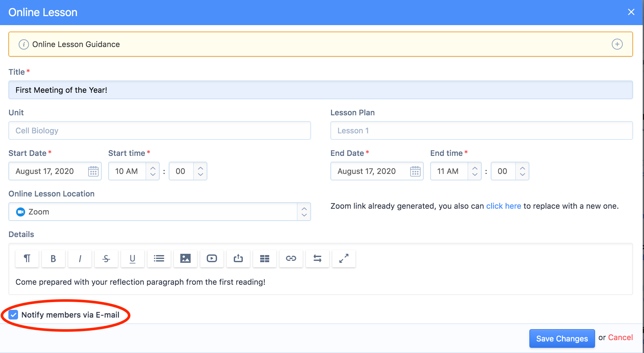Open the paragraph format menu
This screenshot has width=644, height=353.
coord(27,259)
